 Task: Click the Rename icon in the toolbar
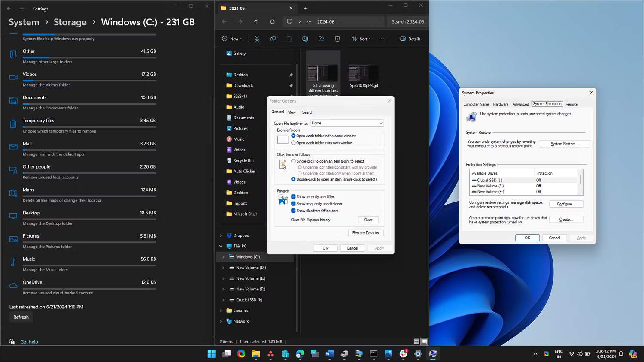tap(305, 39)
